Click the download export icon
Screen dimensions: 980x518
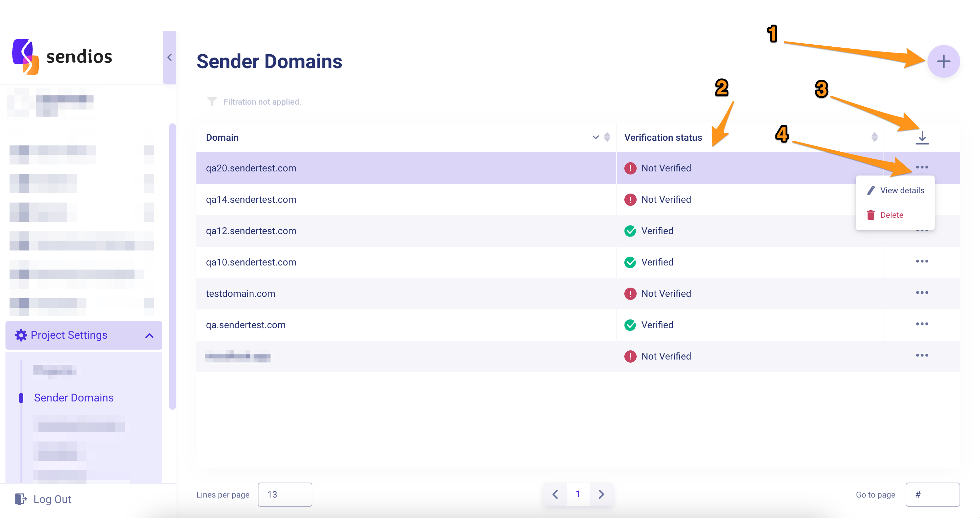[x=922, y=137]
